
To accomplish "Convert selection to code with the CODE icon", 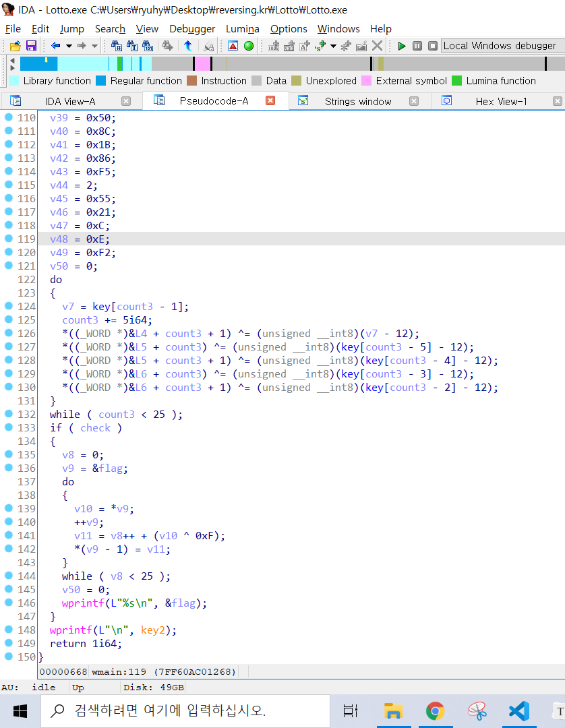I will pos(273,47).
